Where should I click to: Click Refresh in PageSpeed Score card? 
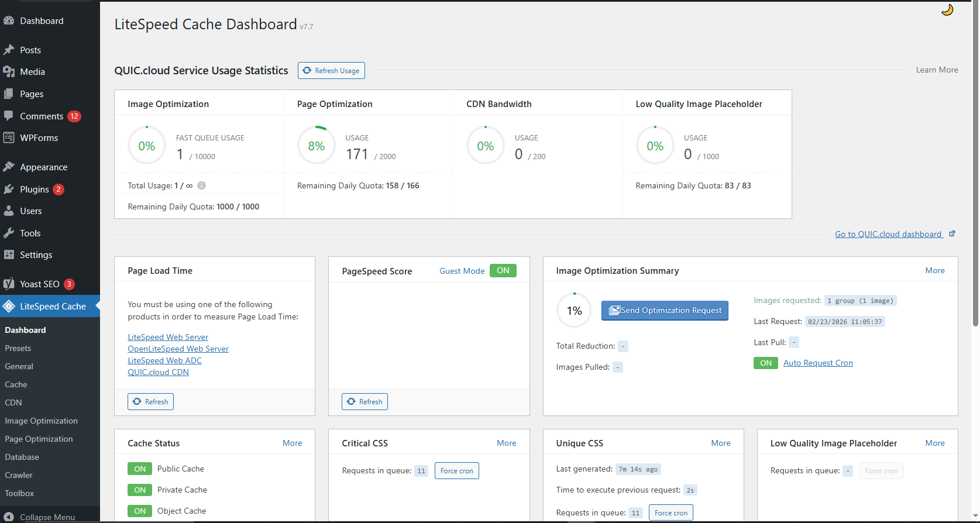(365, 401)
